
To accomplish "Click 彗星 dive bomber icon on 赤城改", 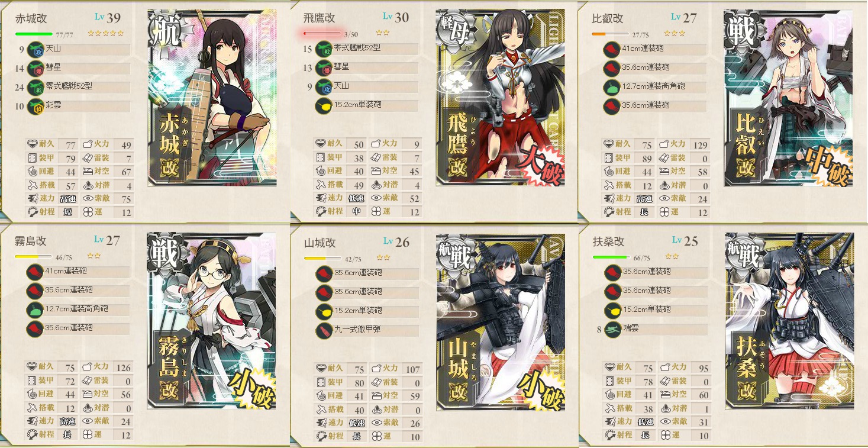I will coord(34,69).
